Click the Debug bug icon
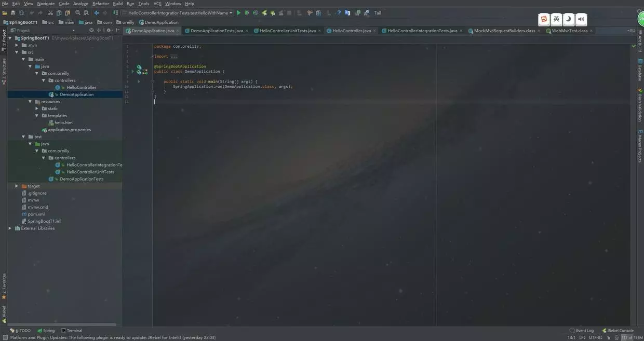Image resolution: width=644 pixels, height=341 pixels. coord(247,13)
